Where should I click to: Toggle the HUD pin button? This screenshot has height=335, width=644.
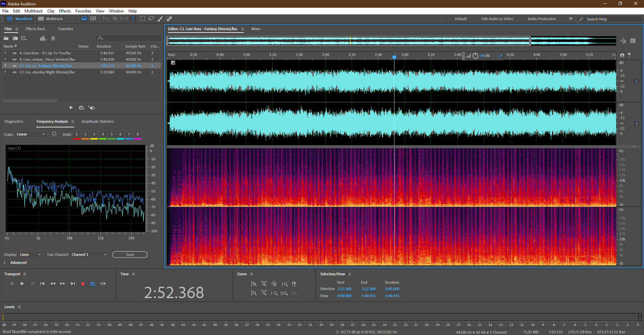(x=500, y=56)
